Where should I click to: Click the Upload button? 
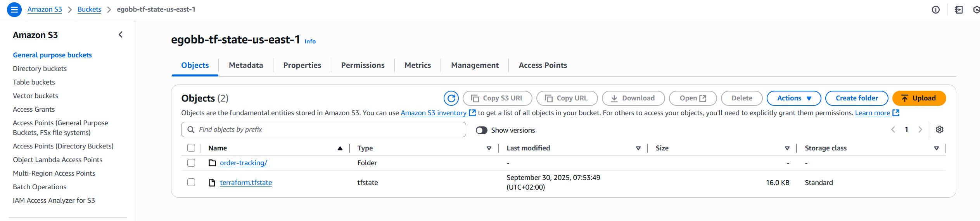[x=919, y=98]
